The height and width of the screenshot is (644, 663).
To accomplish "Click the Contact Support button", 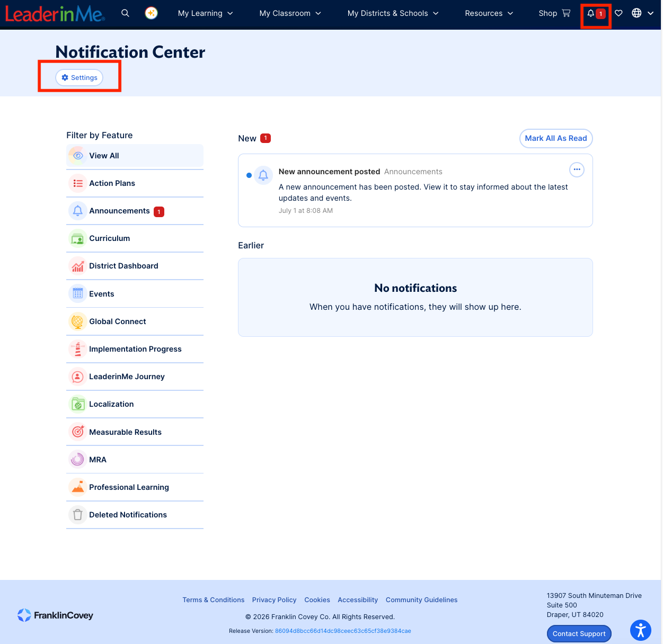I will [579, 633].
